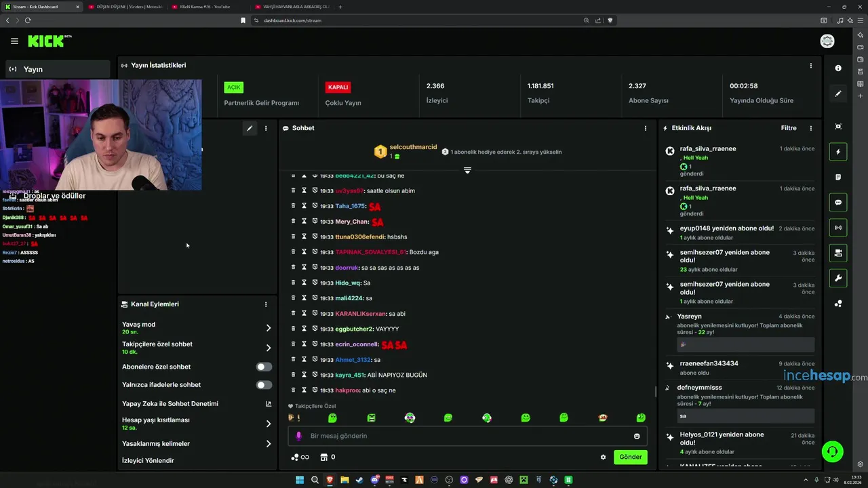Toggle the wrench channel actions sidebar icon
Viewport: 868px width, 488px height.
[x=838, y=279]
